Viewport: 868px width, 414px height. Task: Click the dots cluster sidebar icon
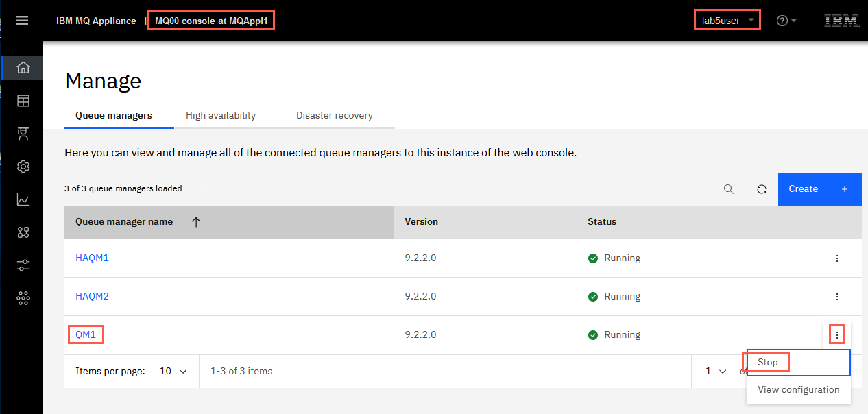tap(23, 298)
